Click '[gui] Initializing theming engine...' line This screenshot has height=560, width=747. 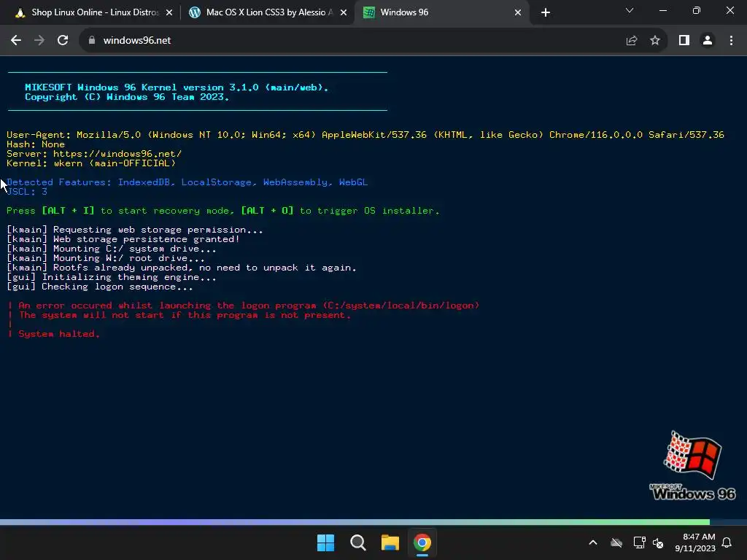point(112,277)
